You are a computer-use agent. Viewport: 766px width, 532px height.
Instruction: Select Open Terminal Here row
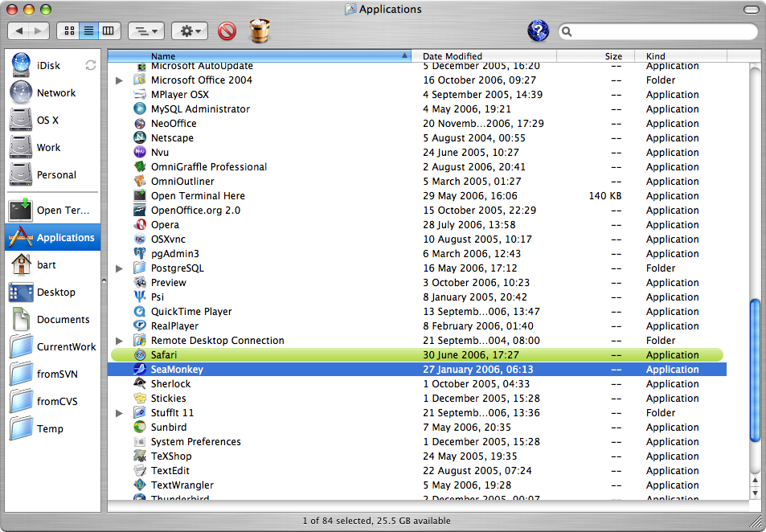(417, 195)
